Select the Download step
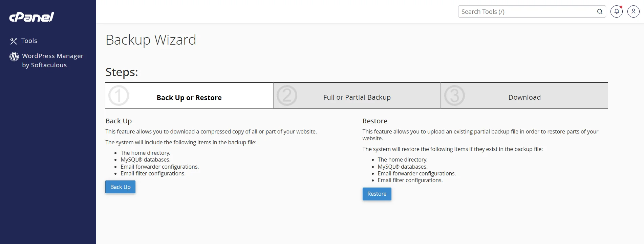Viewport: 644px width, 244px height. pyautogui.click(x=524, y=96)
